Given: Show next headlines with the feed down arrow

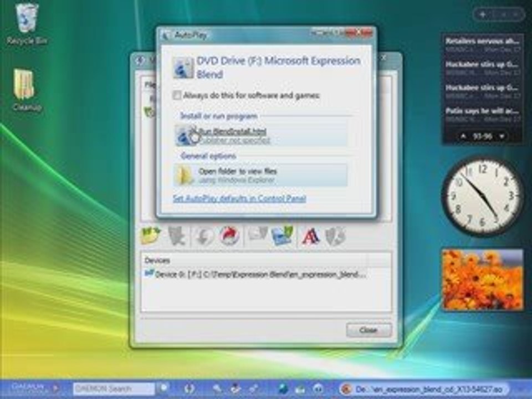Looking at the screenshot, I should point(502,136).
